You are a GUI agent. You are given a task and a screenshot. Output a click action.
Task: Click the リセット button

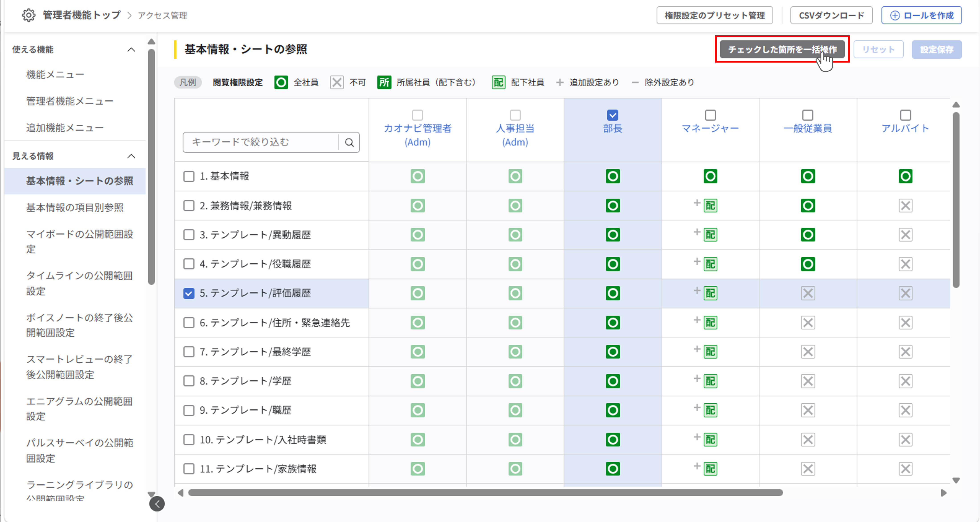click(878, 49)
